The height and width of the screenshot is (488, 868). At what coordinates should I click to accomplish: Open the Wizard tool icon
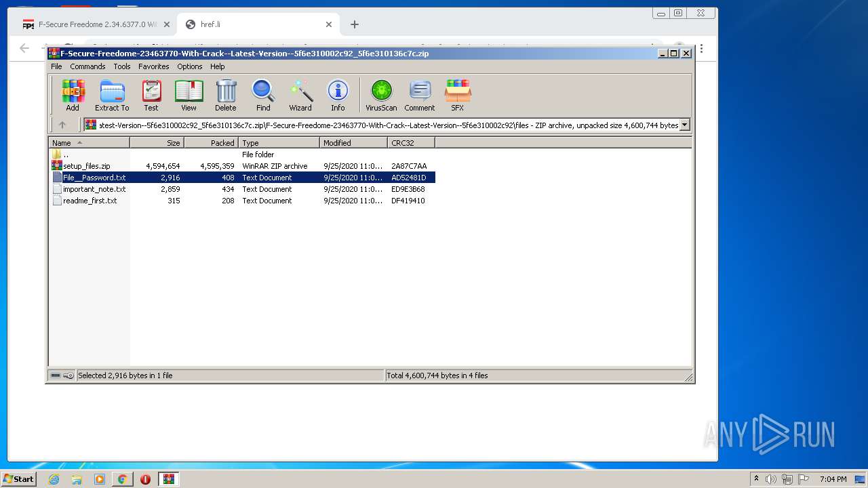tap(300, 96)
